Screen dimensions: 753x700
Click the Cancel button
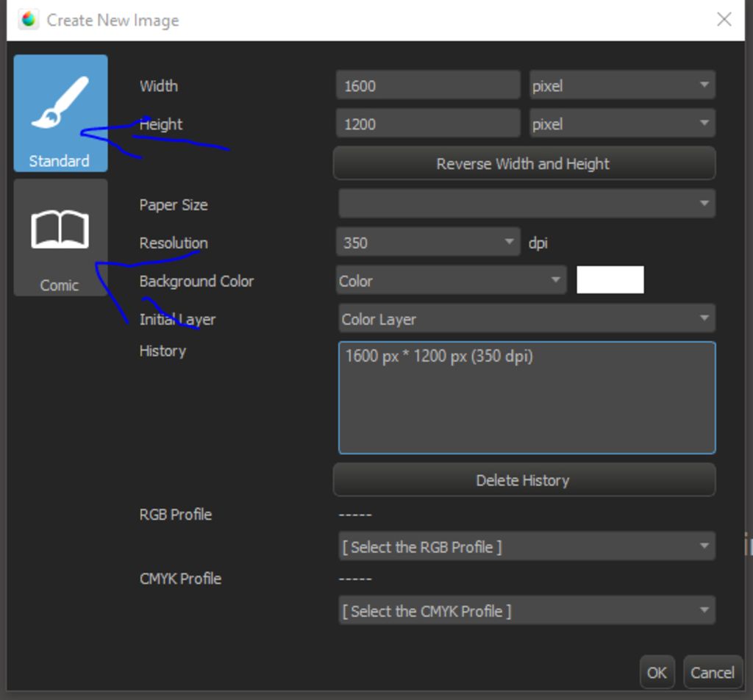[x=713, y=672]
